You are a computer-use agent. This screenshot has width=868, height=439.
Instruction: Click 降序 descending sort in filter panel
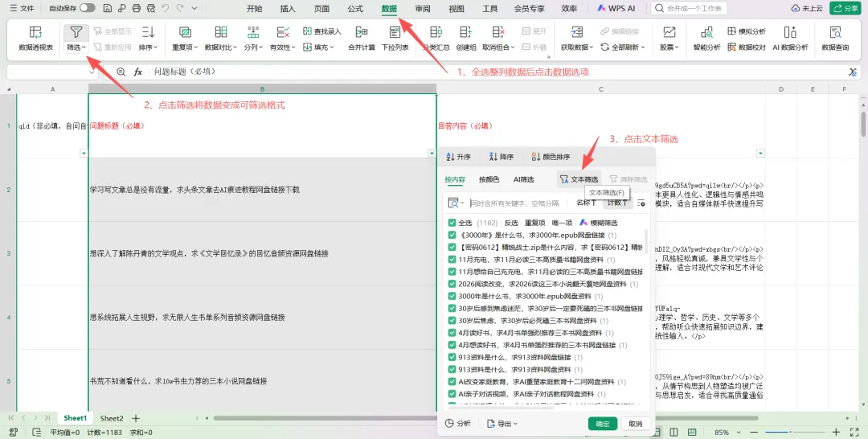point(501,157)
